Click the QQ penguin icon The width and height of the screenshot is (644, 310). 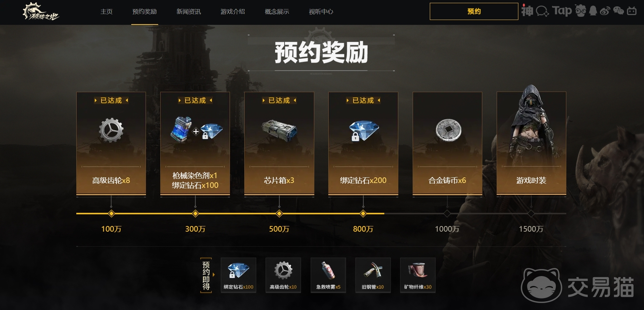(593, 11)
